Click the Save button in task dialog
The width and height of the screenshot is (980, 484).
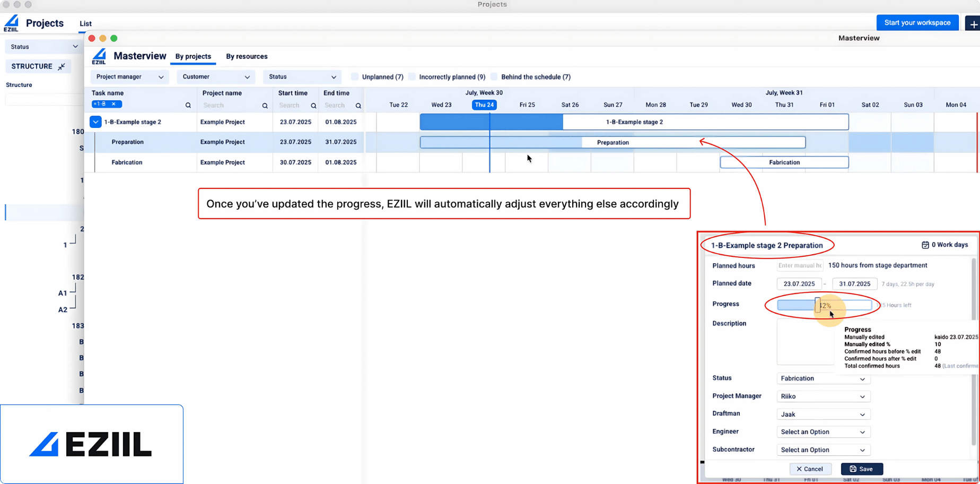[x=862, y=469]
